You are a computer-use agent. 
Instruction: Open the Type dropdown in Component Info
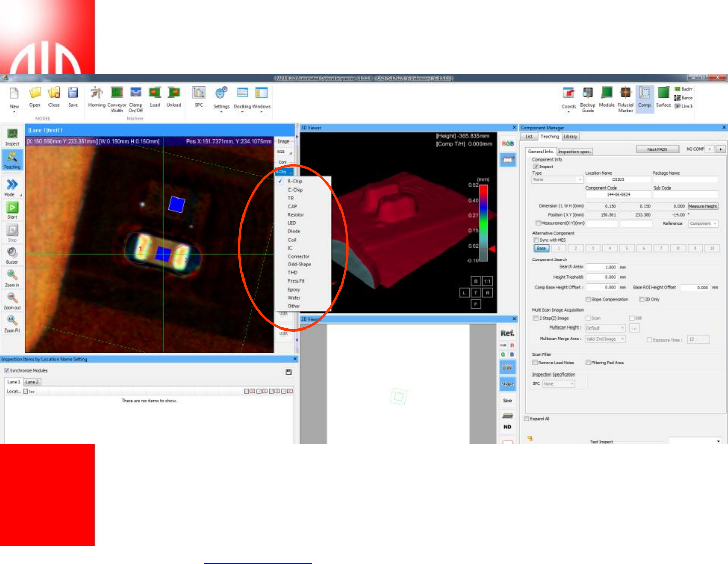pos(557,180)
